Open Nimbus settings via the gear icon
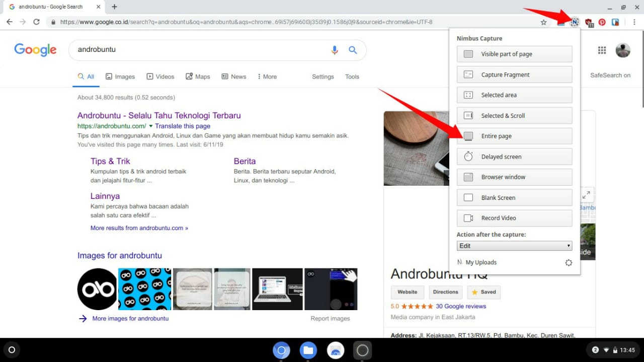The height and width of the screenshot is (362, 644). coord(569,262)
